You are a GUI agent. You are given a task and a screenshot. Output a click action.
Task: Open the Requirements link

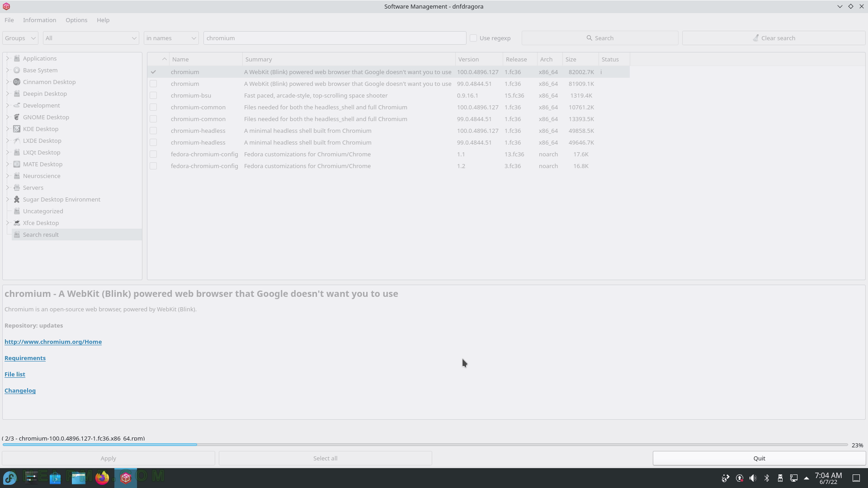25,358
